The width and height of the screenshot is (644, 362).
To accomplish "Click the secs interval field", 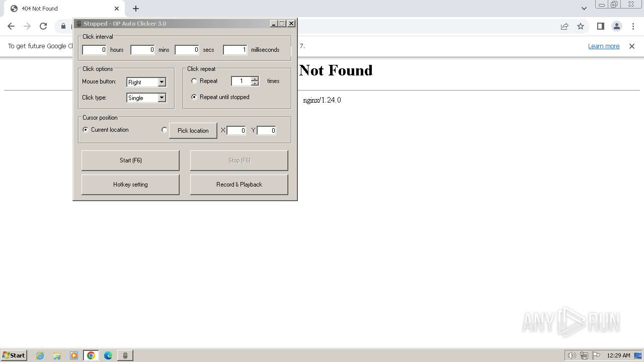I will click(x=187, y=50).
